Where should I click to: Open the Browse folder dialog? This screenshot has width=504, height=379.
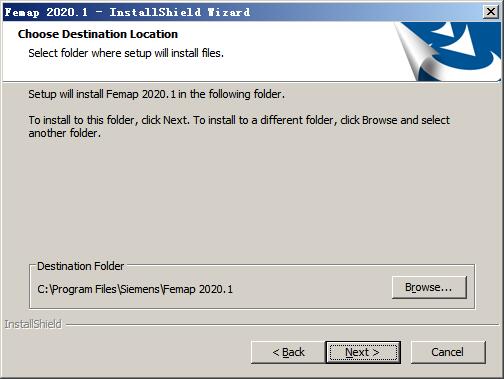(x=429, y=287)
